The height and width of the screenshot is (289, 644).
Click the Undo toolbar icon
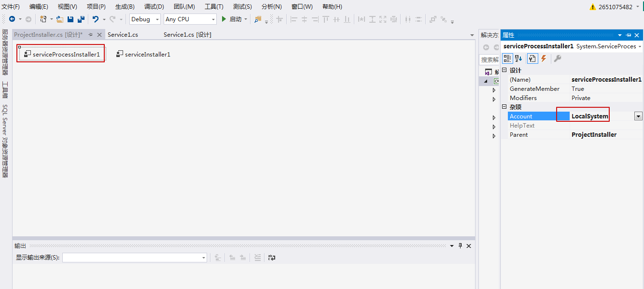[96, 19]
